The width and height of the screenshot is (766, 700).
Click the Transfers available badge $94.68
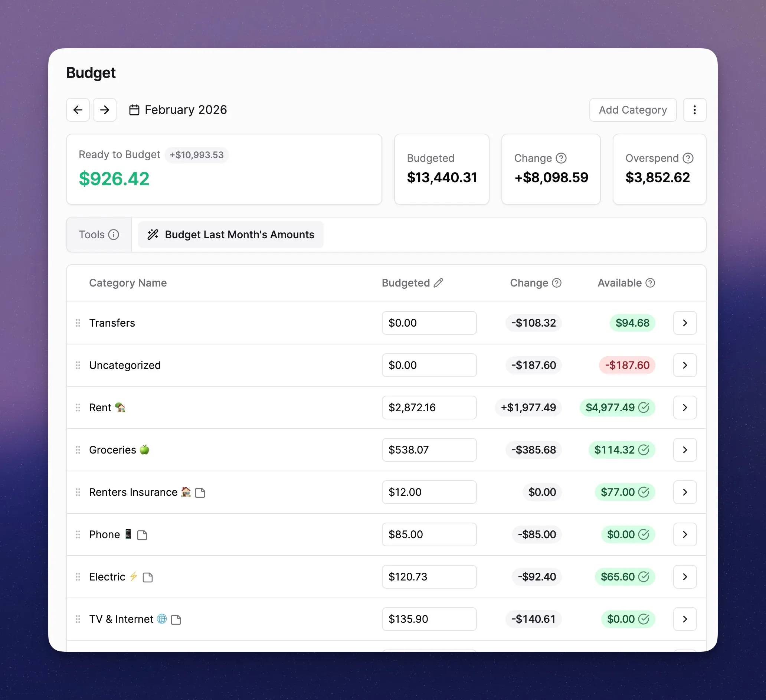(632, 323)
